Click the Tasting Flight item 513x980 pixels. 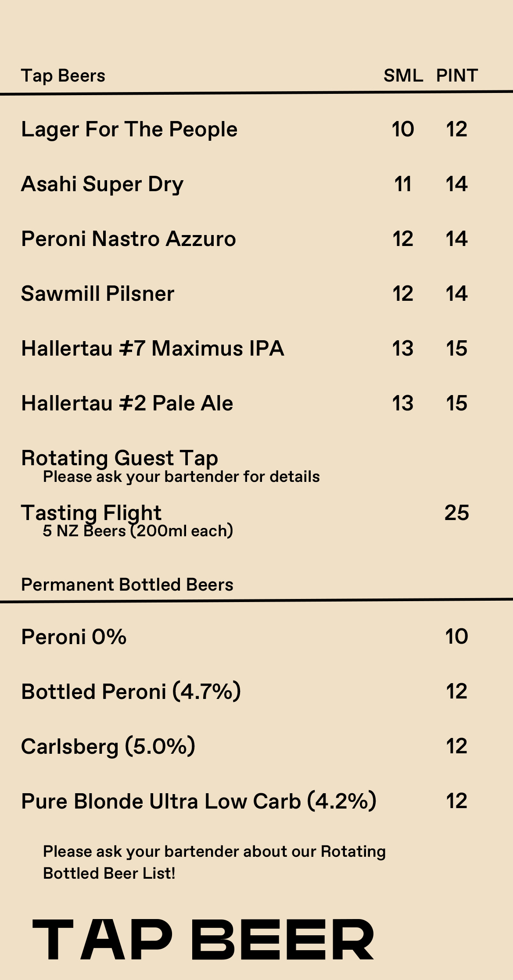(91, 513)
